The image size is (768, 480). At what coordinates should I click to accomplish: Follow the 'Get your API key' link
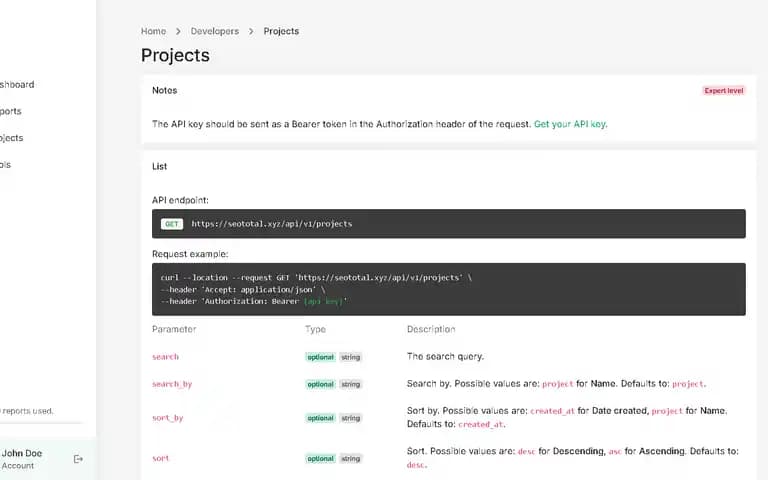(x=570, y=124)
